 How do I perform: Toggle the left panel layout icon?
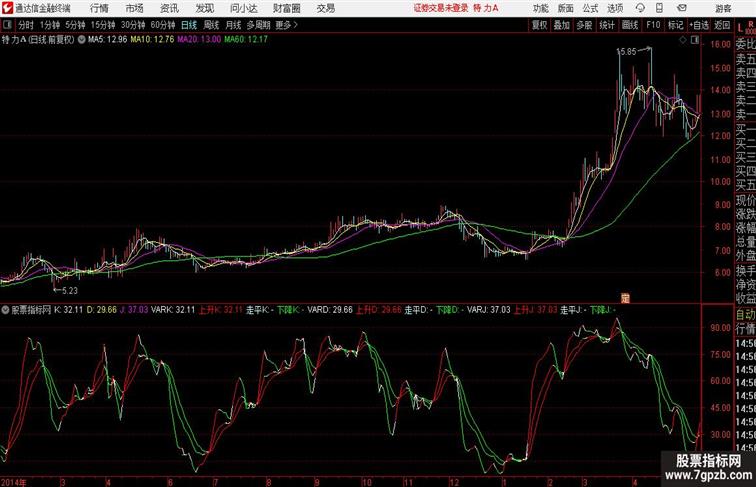7,25
